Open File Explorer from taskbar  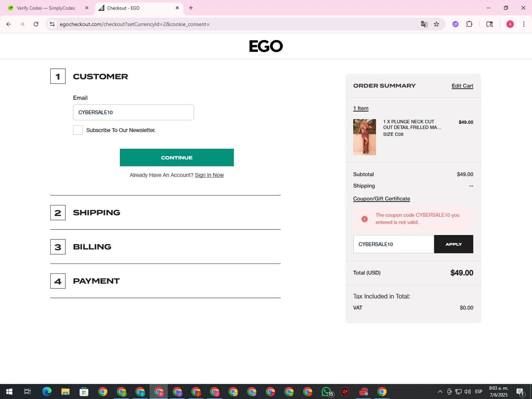coord(65,392)
